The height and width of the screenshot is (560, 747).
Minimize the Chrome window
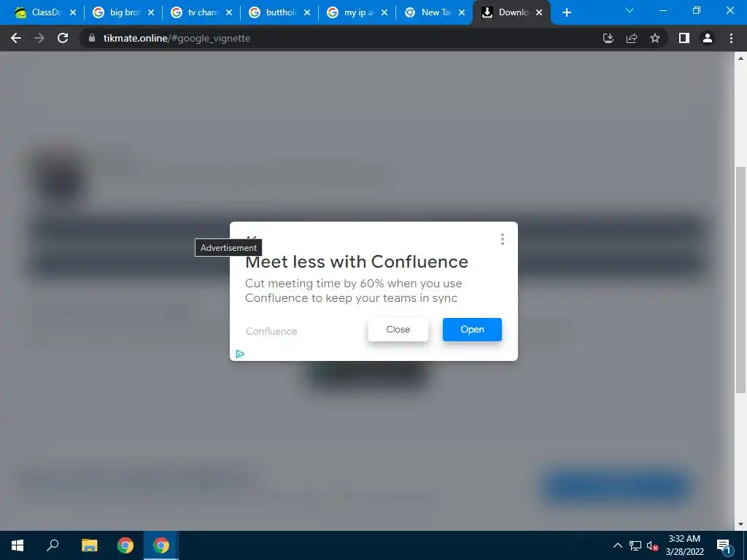[x=662, y=10]
